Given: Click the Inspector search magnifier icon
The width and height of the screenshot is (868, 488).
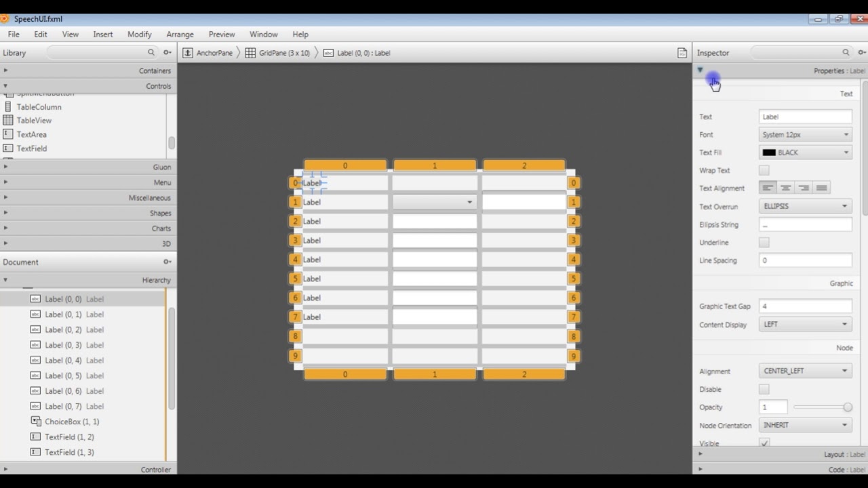Looking at the screenshot, I should (846, 52).
